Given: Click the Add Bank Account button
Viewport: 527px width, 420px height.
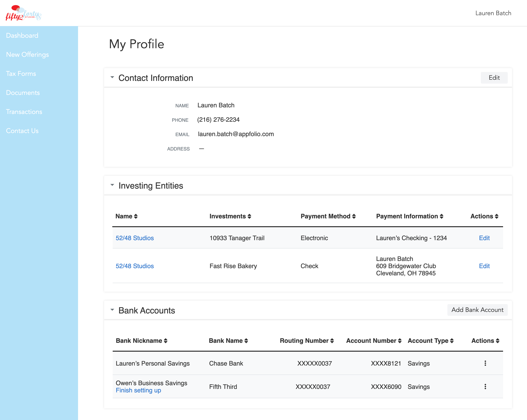Looking at the screenshot, I should [x=477, y=310].
